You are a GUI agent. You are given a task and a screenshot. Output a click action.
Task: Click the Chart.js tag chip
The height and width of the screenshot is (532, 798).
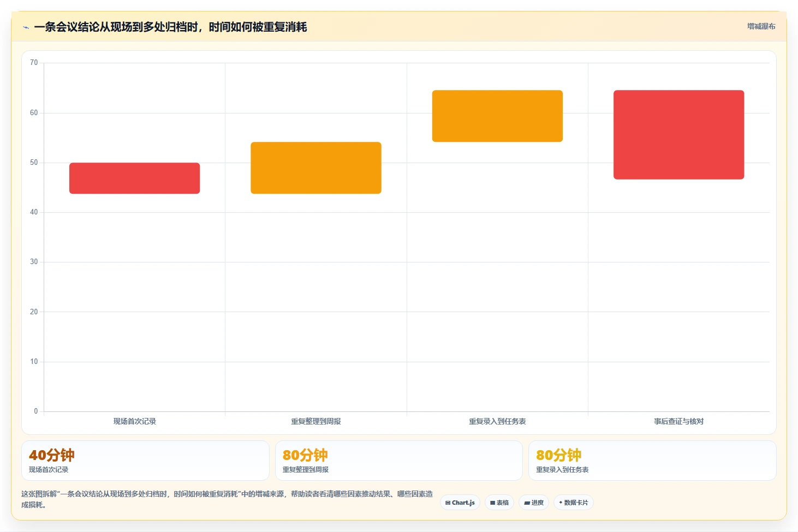coord(460,503)
